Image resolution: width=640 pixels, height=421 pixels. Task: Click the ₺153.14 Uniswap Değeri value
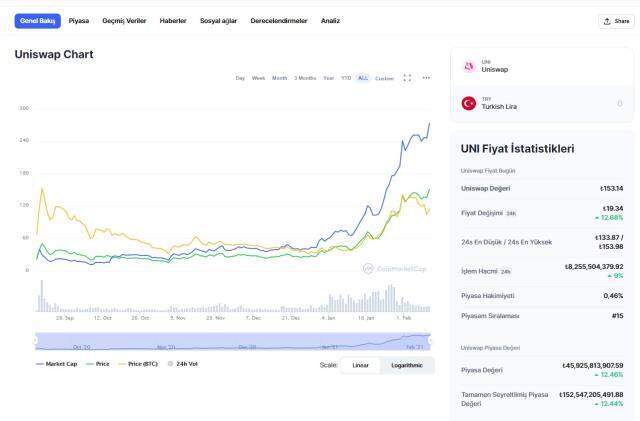click(x=611, y=189)
